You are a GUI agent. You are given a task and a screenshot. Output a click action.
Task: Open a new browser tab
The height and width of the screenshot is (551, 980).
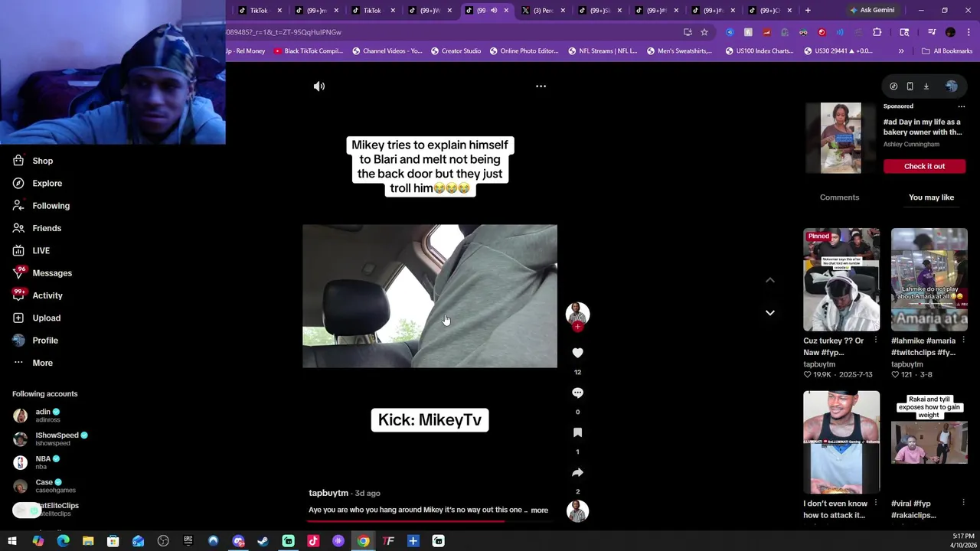point(808,10)
